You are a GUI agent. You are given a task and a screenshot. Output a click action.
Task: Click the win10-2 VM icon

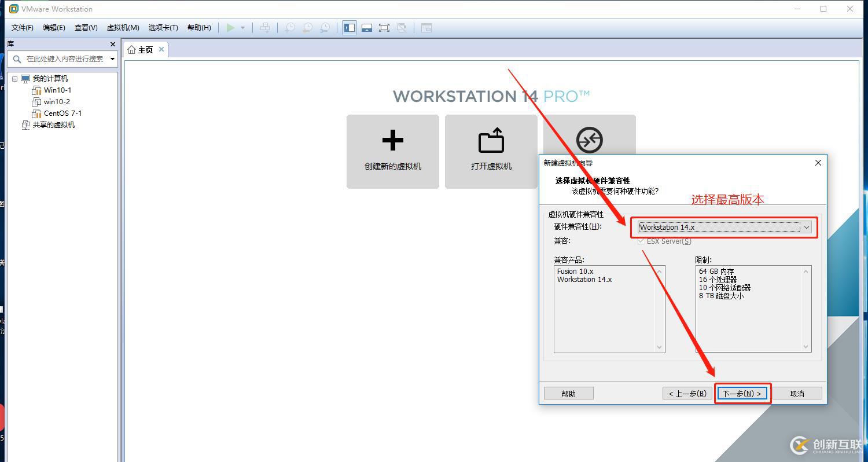[x=37, y=102]
